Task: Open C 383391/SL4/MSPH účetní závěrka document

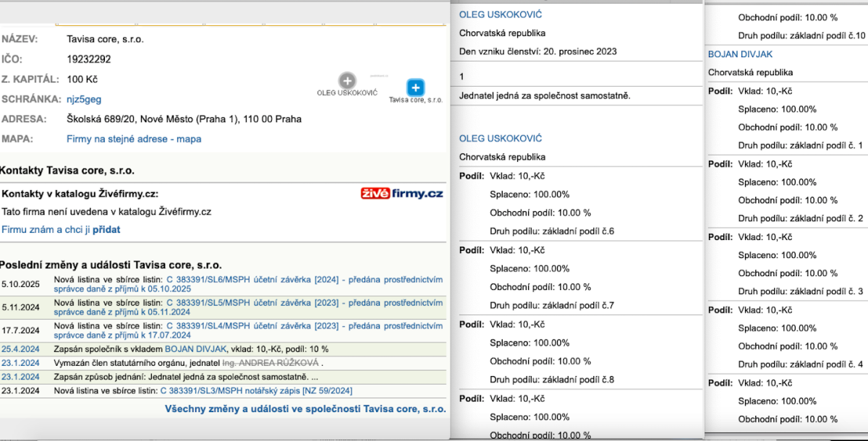Action: [x=305, y=330]
